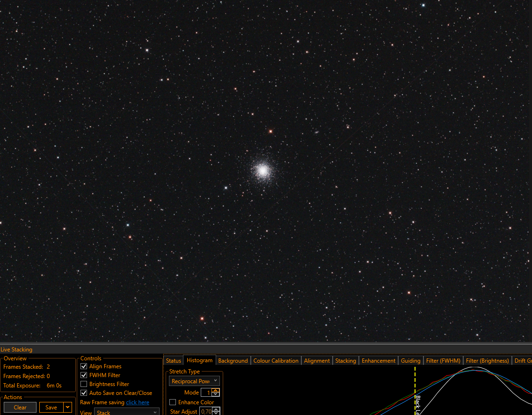Toggle Auto Save on Clear/Close
Viewport: 532px width, 415px height.
(x=84, y=393)
